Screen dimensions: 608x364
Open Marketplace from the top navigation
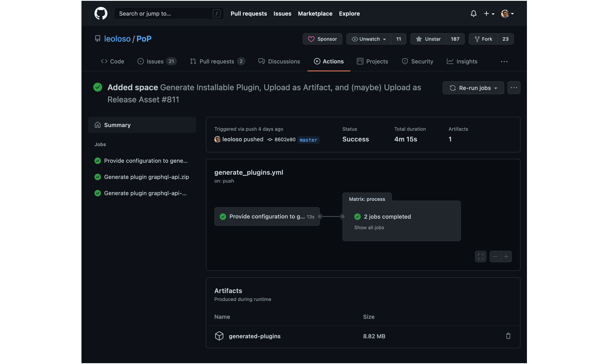coord(315,13)
